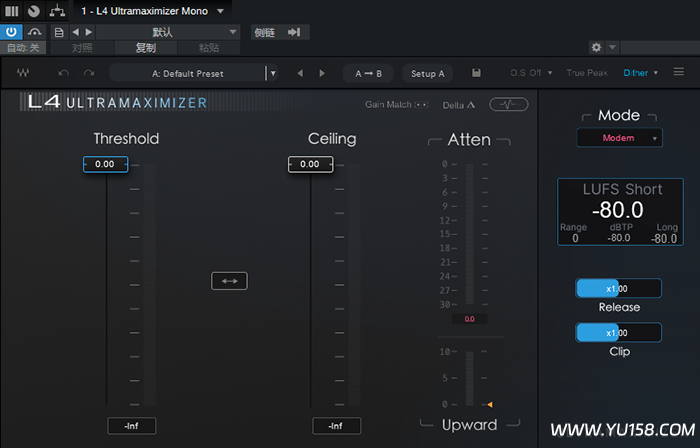Open the hamburger menu icon
The height and width of the screenshot is (448, 700).
click(x=679, y=73)
